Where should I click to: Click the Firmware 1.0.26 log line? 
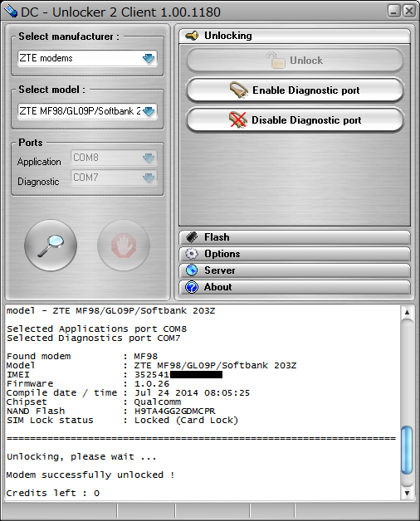click(88, 383)
